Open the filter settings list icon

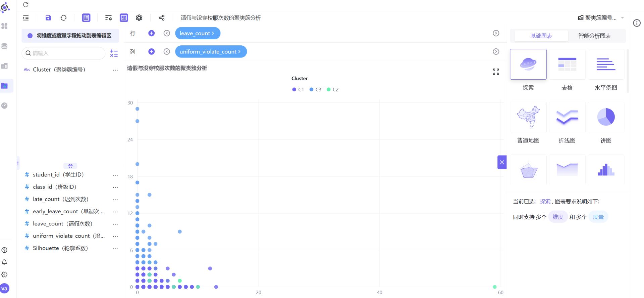tap(108, 18)
